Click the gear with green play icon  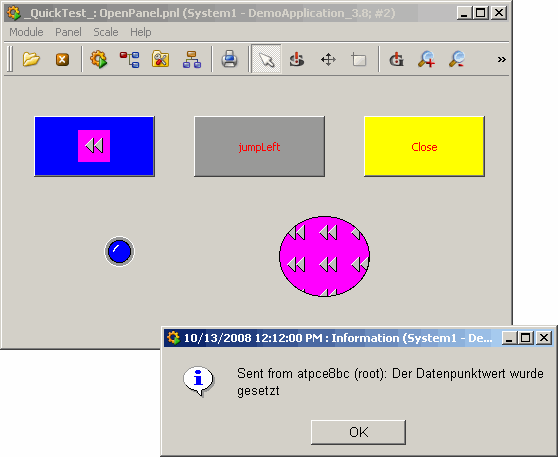99,59
